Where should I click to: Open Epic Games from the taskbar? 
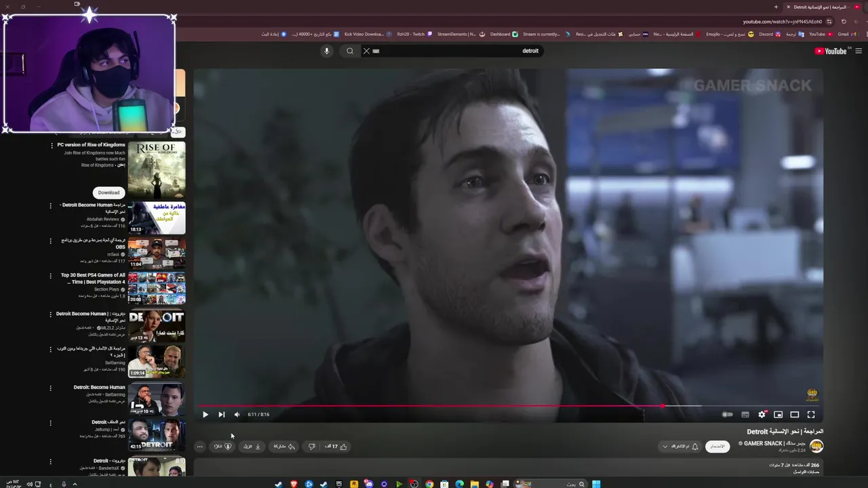(x=339, y=484)
